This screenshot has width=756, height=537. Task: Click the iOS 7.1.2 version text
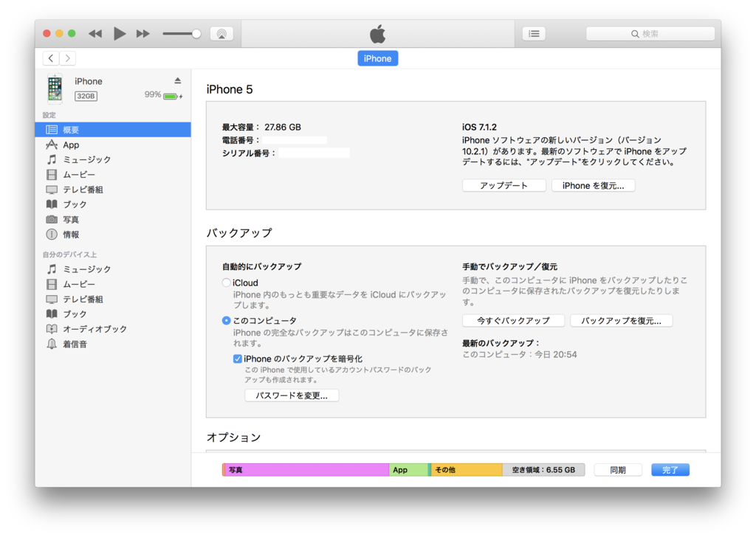[x=479, y=127]
